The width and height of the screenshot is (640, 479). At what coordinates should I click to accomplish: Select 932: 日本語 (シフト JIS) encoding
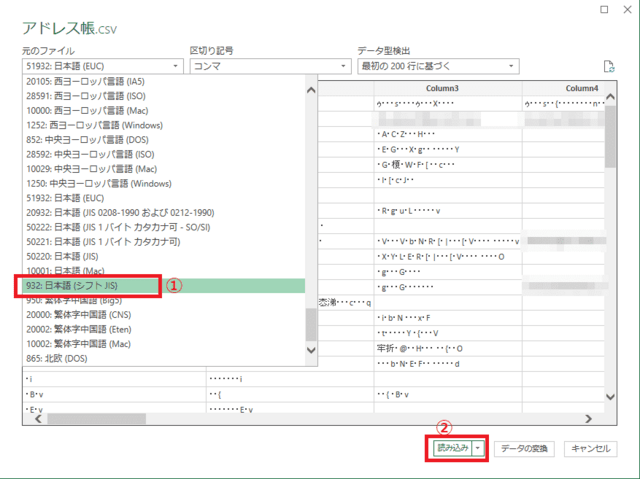[x=82, y=286]
